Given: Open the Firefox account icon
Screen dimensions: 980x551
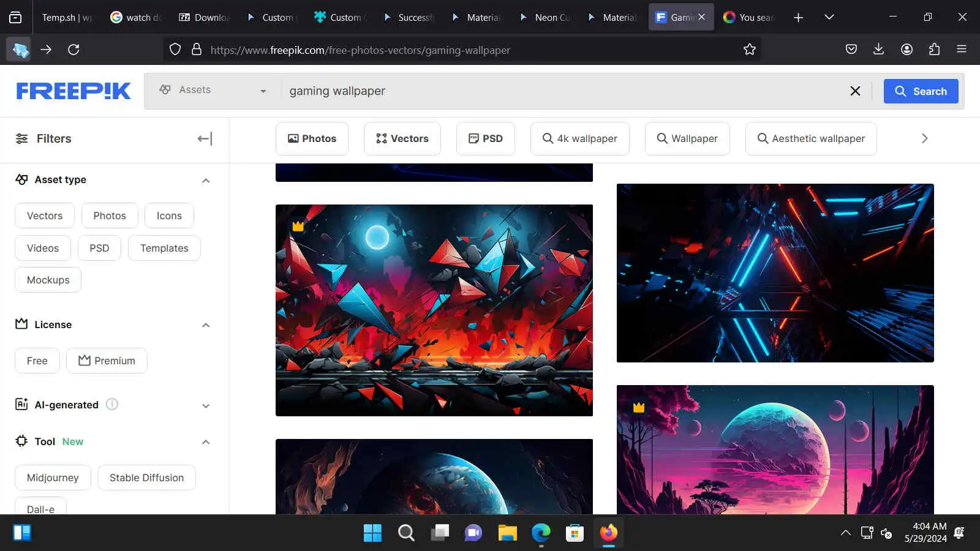Looking at the screenshot, I should tap(907, 50).
